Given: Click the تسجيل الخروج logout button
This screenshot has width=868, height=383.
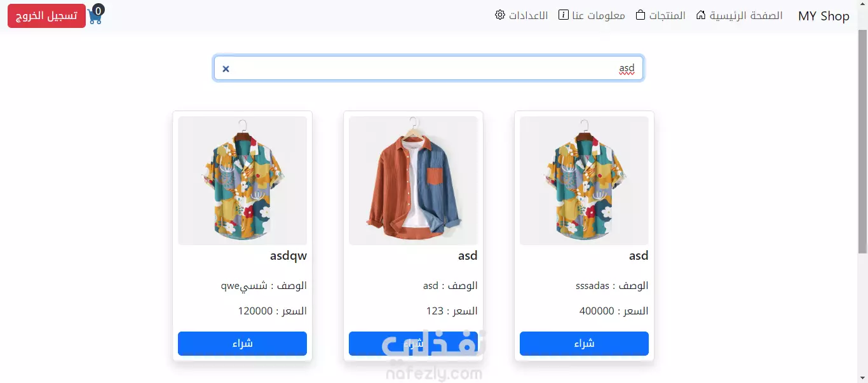Looking at the screenshot, I should pyautogui.click(x=46, y=16).
